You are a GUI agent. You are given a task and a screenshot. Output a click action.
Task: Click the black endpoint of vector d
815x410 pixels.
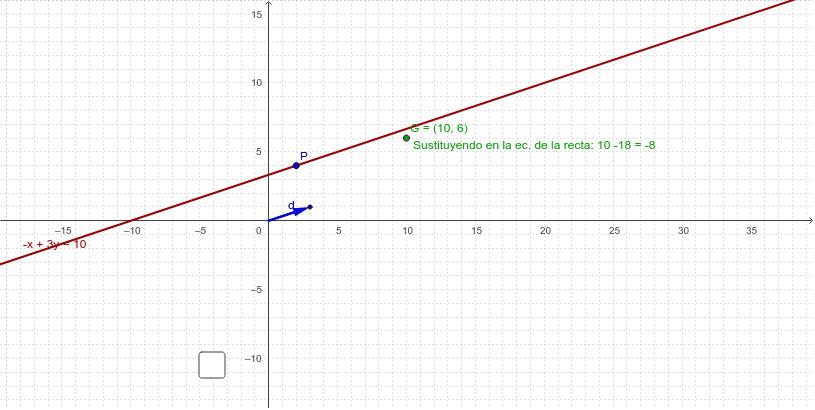tap(310, 207)
